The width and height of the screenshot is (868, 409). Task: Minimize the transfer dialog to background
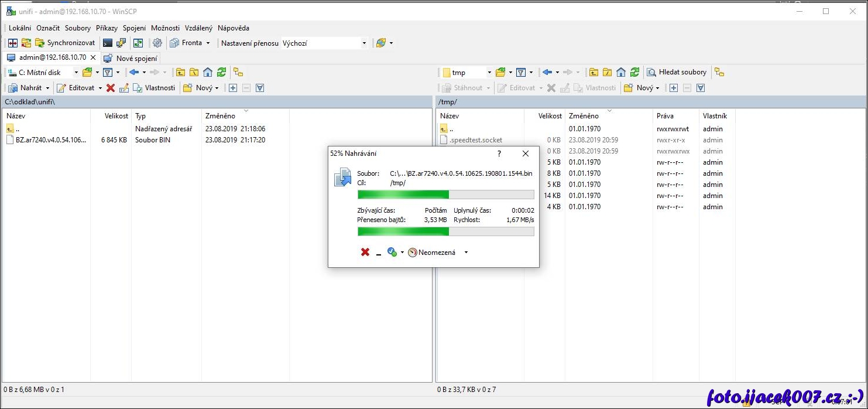(379, 253)
